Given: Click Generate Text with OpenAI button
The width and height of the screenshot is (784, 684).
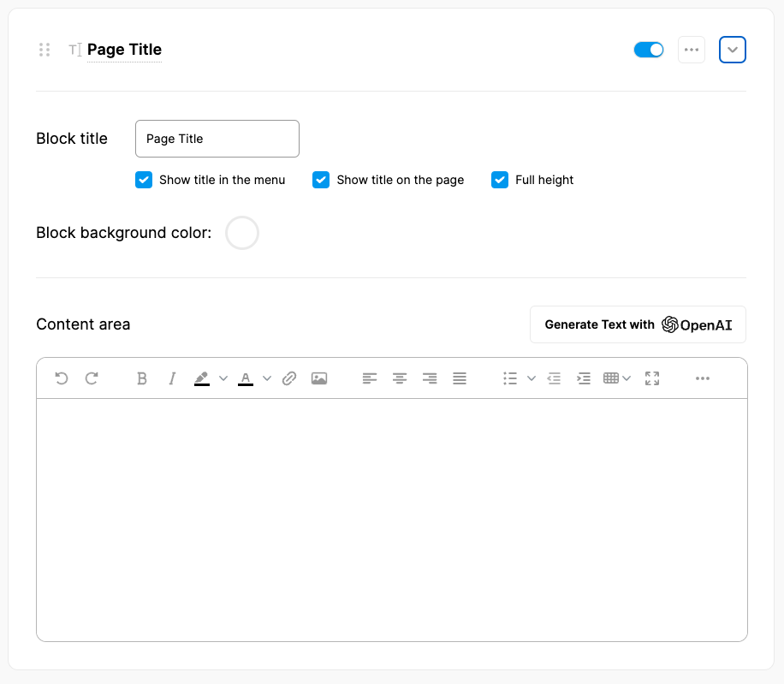Looking at the screenshot, I should pyautogui.click(x=638, y=324).
